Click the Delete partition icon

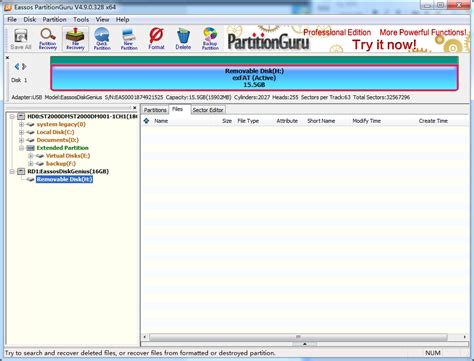183,39
